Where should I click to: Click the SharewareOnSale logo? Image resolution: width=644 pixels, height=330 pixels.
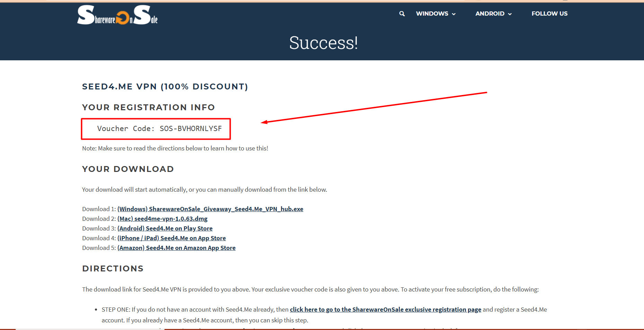pos(117,15)
